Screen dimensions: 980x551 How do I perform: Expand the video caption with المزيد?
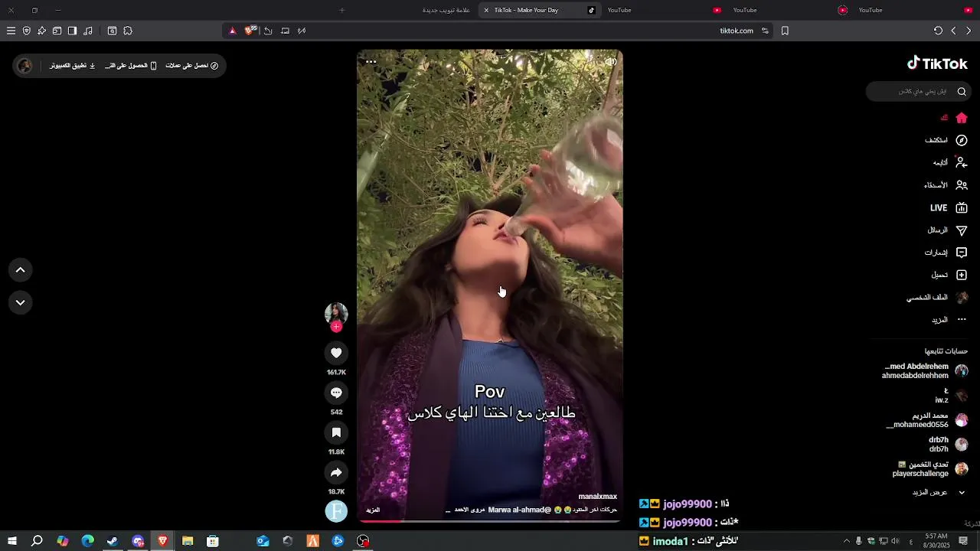[x=373, y=510]
